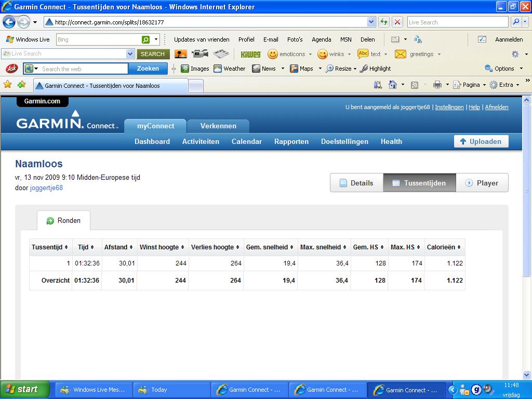532x399 pixels.
Task: Open the Dashboard menu item
Action: point(152,141)
